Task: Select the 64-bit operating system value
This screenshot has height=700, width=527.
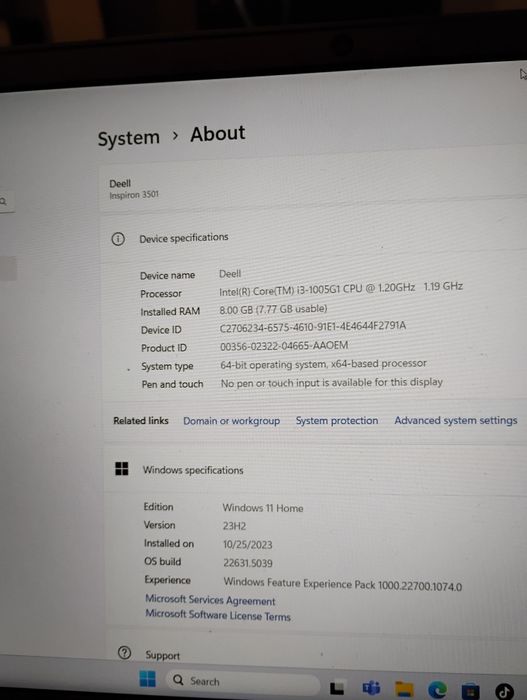Action: click(x=323, y=364)
